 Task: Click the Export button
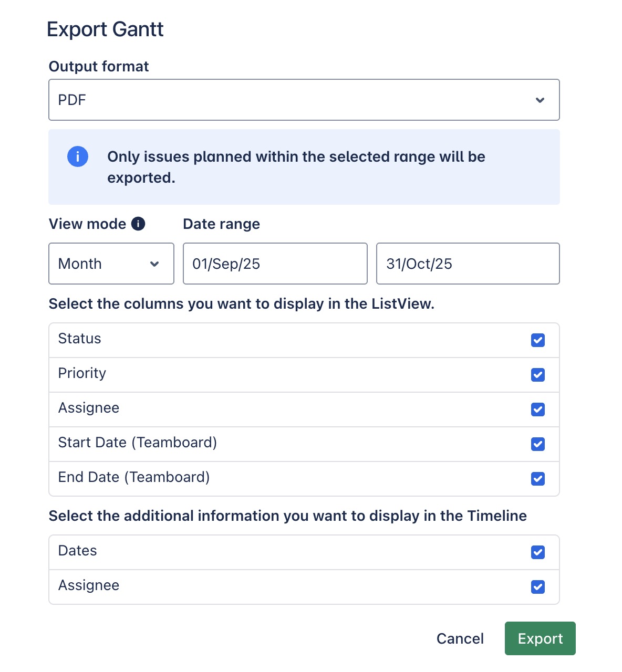pyautogui.click(x=540, y=638)
